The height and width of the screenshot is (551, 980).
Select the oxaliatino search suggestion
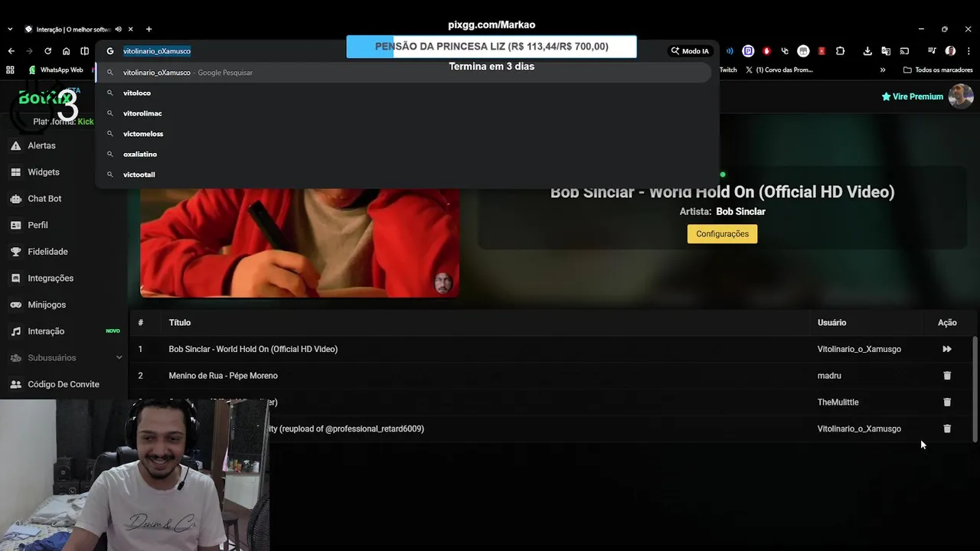tap(403, 154)
